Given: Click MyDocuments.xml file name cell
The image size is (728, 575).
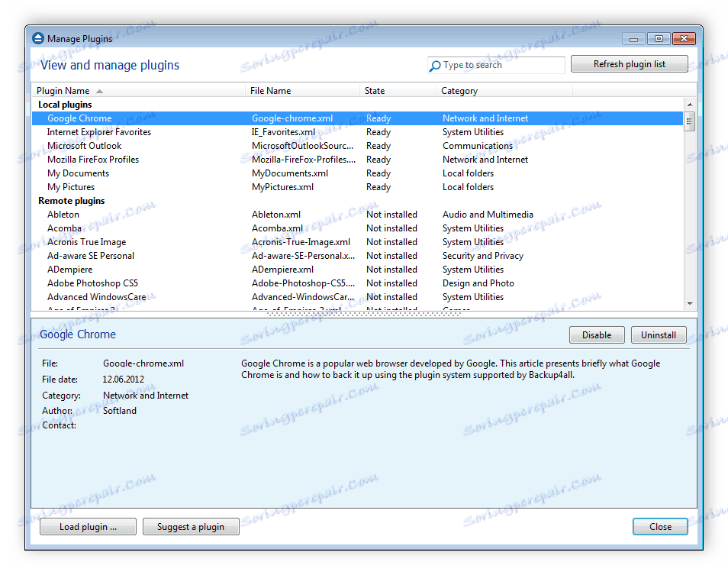Looking at the screenshot, I should (x=290, y=173).
